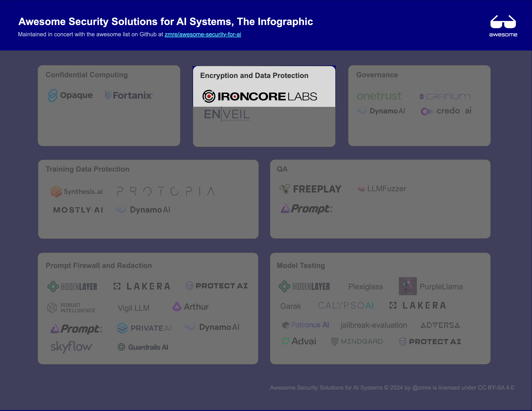
Task: Select the Arthur logo
Action: pyautogui.click(x=190, y=307)
